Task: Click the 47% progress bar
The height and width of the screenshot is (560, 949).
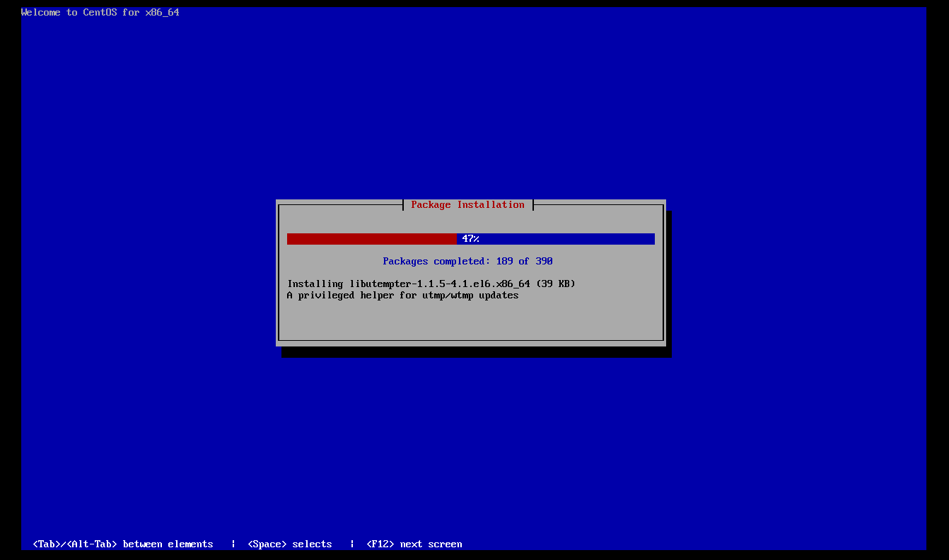Action: tap(471, 239)
